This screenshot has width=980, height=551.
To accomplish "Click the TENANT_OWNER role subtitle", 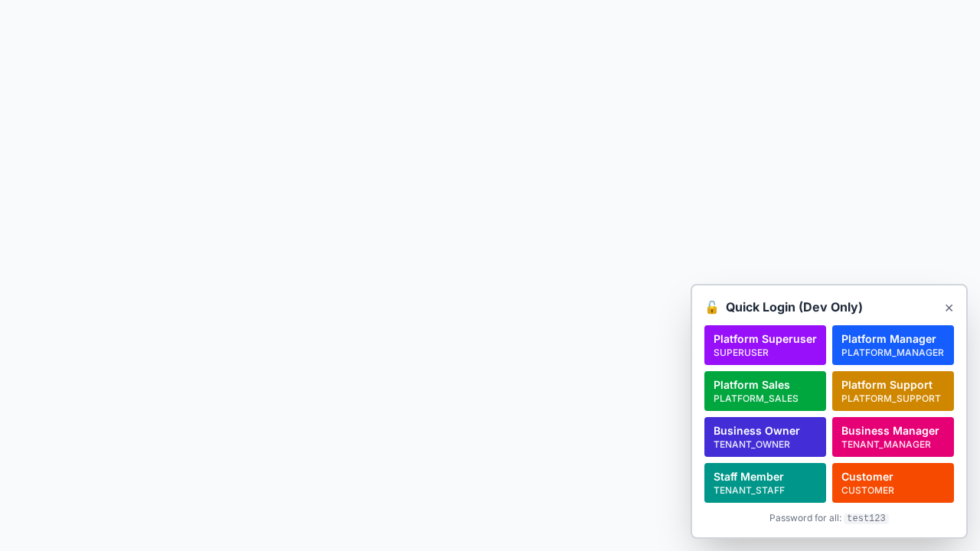I will pyautogui.click(x=751, y=445).
